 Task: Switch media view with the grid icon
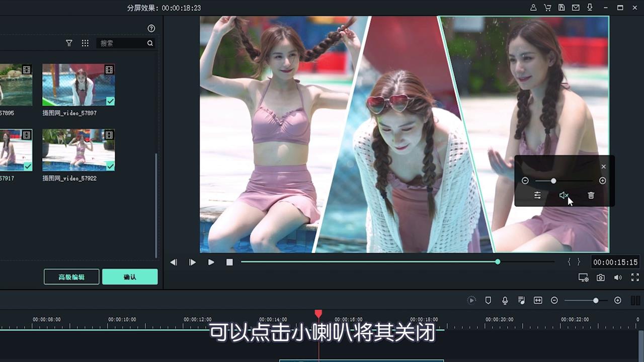click(85, 43)
